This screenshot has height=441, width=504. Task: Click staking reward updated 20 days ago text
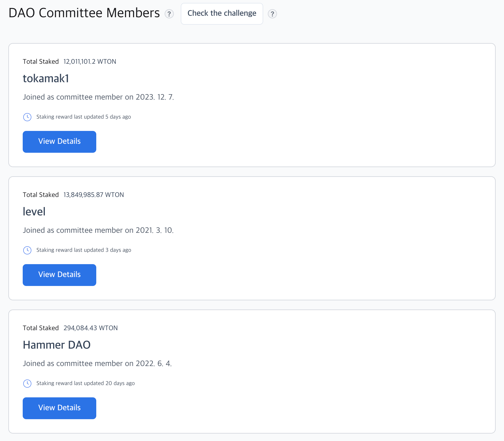86,383
